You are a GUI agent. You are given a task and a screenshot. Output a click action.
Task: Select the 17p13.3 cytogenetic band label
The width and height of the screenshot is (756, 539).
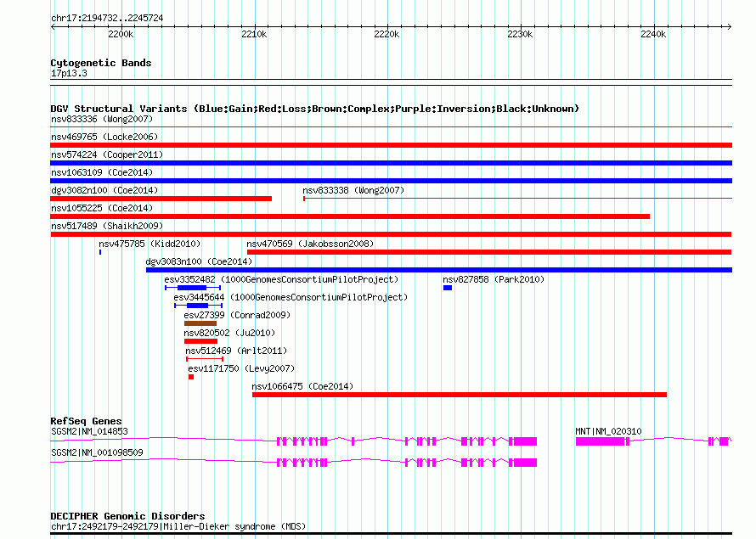[x=69, y=73]
